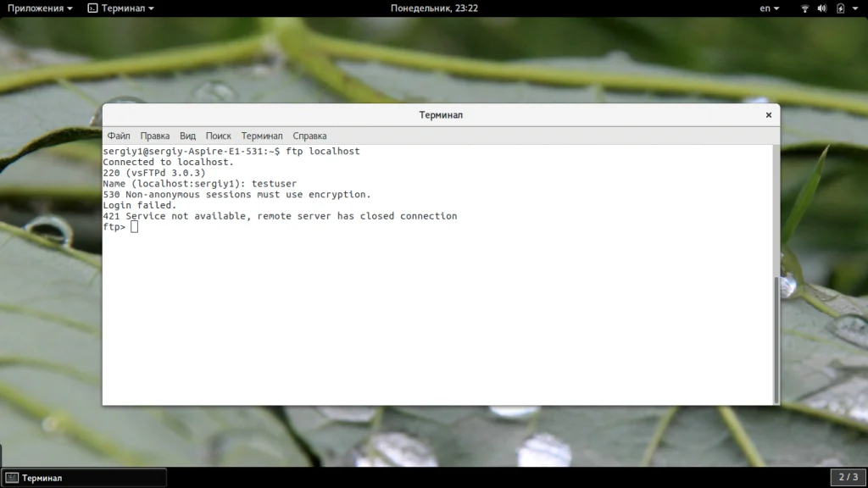
Task: Click the terminal icon in bottom taskbar
Action: 12,478
